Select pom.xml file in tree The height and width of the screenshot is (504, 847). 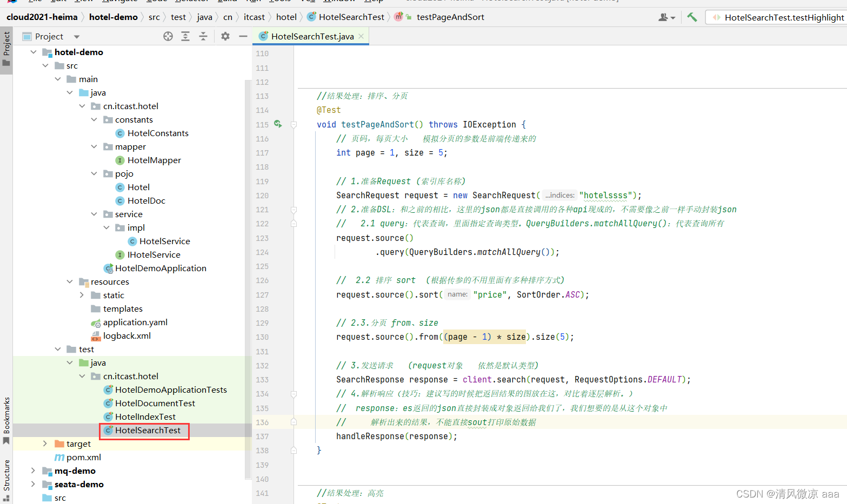click(x=83, y=457)
